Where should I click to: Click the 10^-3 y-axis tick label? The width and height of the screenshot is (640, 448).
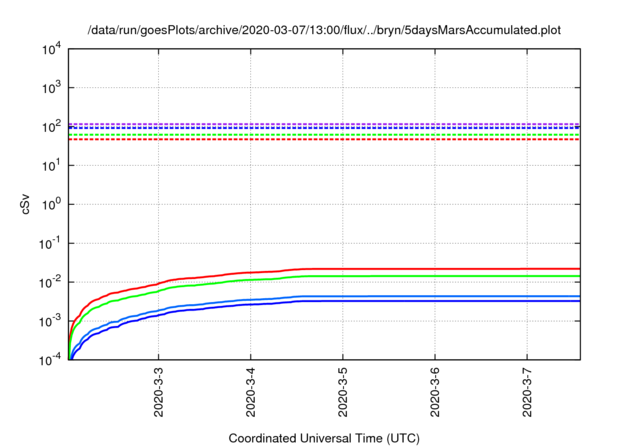(51, 321)
